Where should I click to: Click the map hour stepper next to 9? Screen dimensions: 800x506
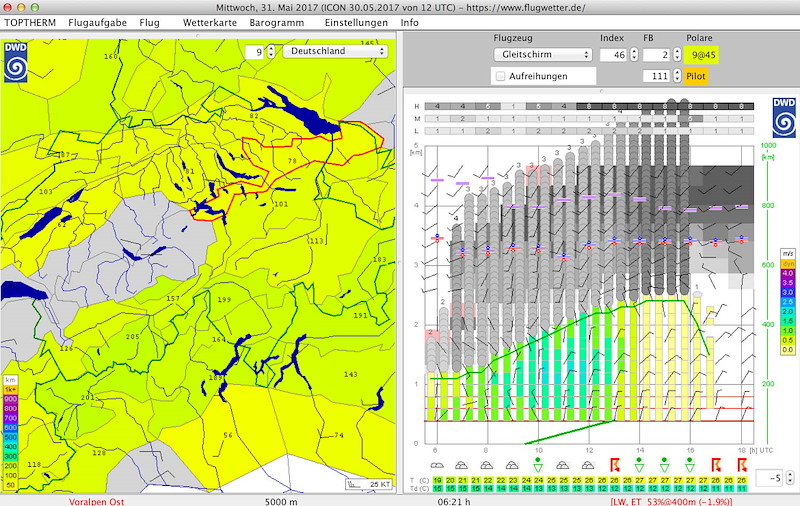pyautogui.click(x=271, y=52)
